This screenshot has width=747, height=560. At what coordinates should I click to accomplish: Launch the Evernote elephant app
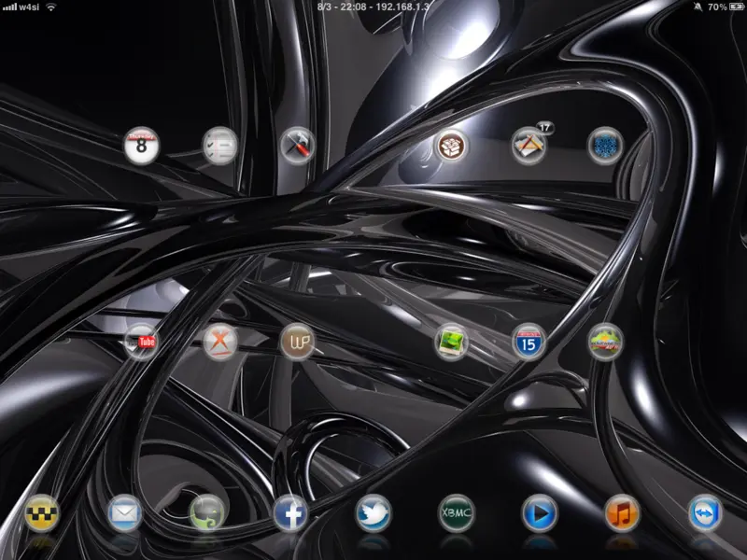coord(207,512)
